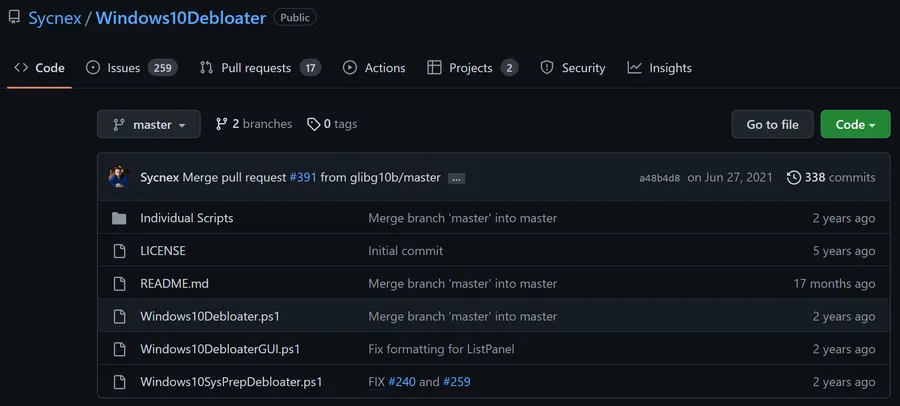Image resolution: width=900 pixels, height=406 pixels.
Task: Open the Projects tab
Action: [x=473, y=68]
